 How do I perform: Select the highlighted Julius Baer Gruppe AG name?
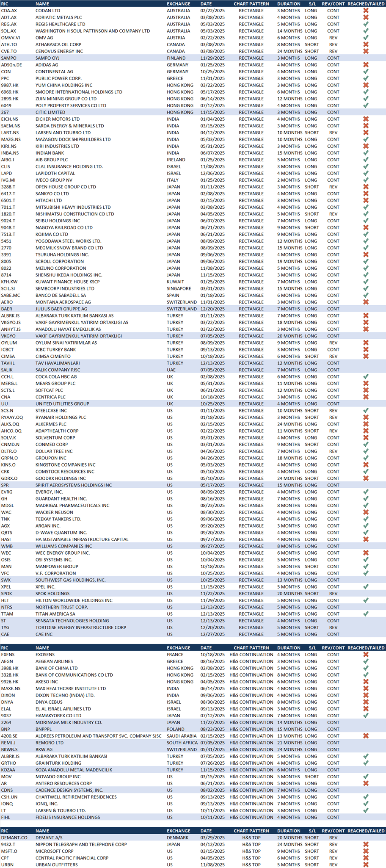click(61, 309)
